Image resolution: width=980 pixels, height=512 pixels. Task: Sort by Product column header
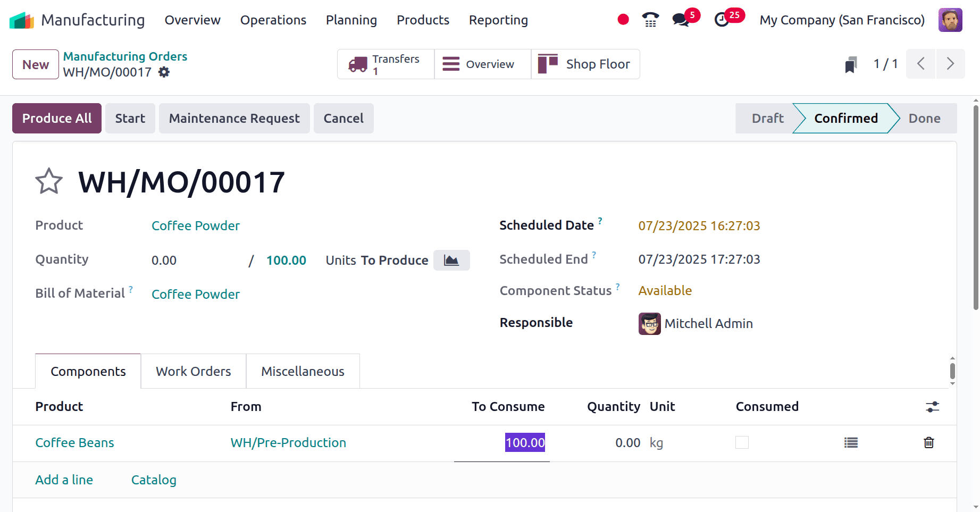tap(59, 407)
